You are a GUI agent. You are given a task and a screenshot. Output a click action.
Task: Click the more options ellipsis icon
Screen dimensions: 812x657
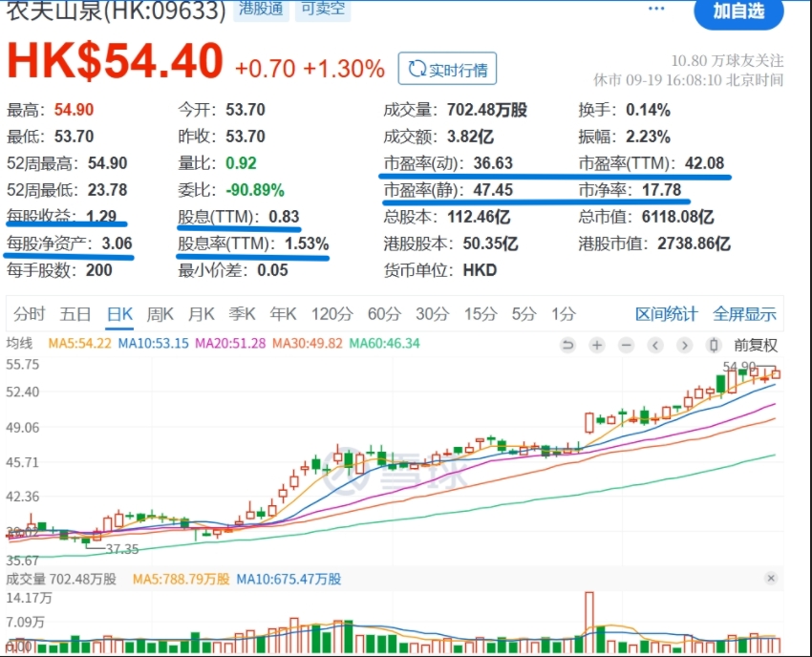656,9
